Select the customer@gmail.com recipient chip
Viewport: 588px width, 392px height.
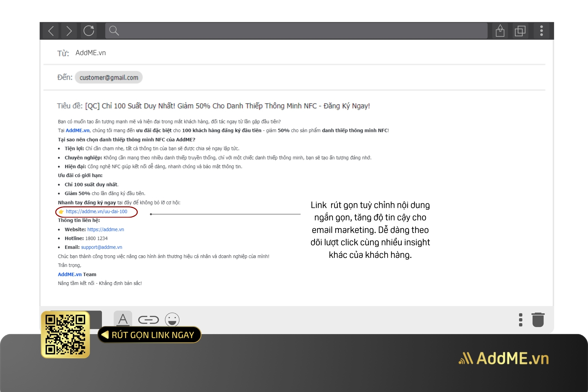109,77
